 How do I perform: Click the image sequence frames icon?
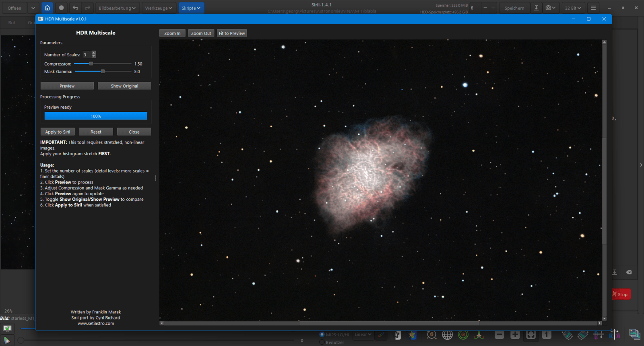(x=634, y=334)
